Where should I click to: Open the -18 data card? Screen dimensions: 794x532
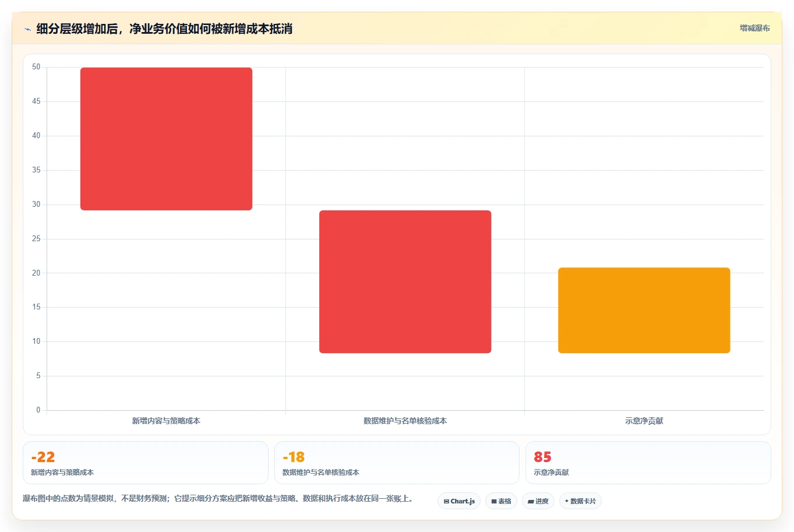[x=397, y=463]
